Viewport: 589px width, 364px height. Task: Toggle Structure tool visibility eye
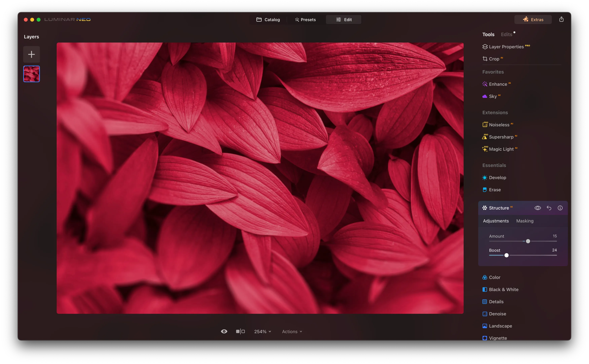click(538, 208)
